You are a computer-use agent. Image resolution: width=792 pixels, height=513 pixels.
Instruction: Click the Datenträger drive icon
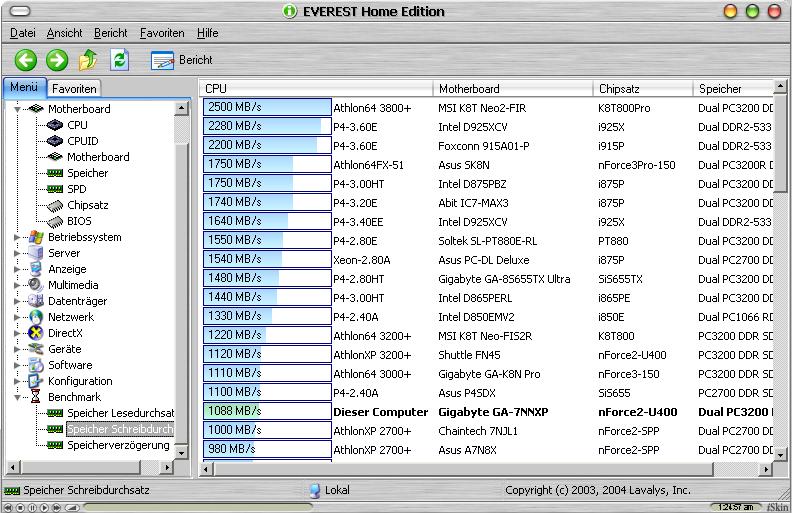36,301
